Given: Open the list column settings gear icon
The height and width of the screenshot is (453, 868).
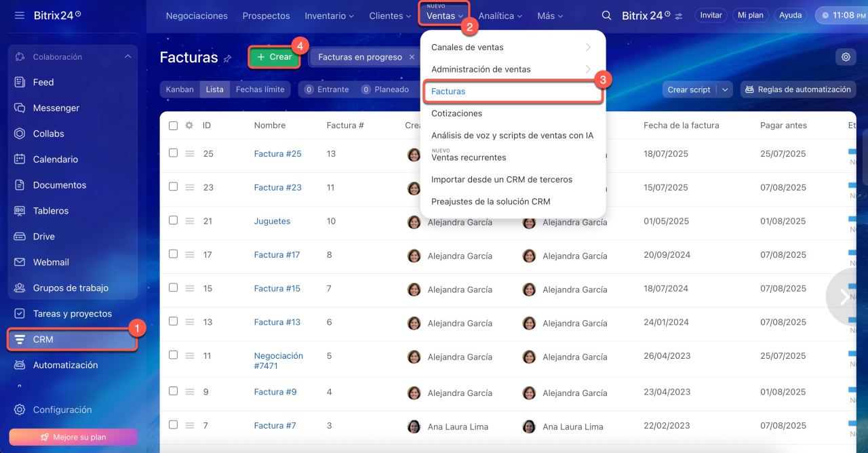Looking at the screenshot, I should pos(189,125).
